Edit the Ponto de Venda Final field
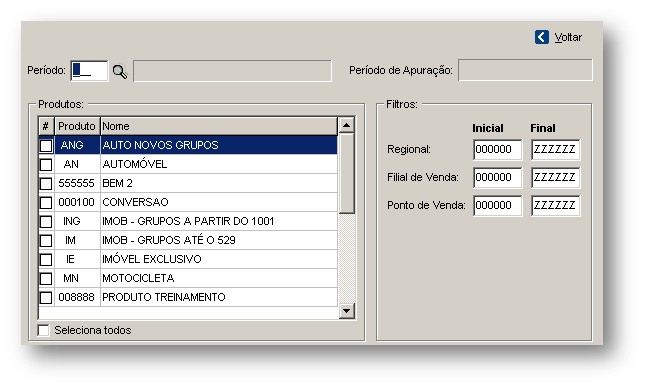The height and width of the screenshot is (387, 645). click(x=555, y=205)
